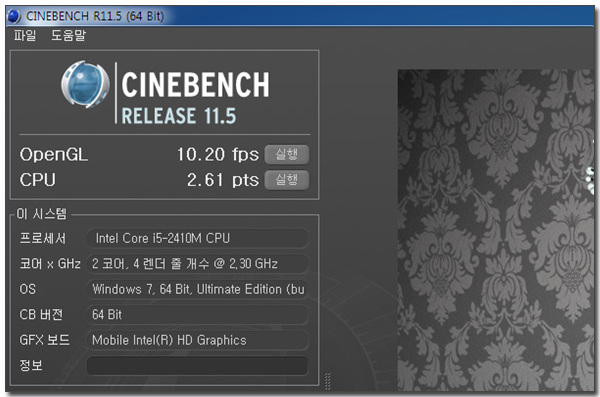Select the OS field 'Windows 7, 64 Bit'
Image resolution: width=600 pixels, height=397 pixels.
tap(197, 289)
